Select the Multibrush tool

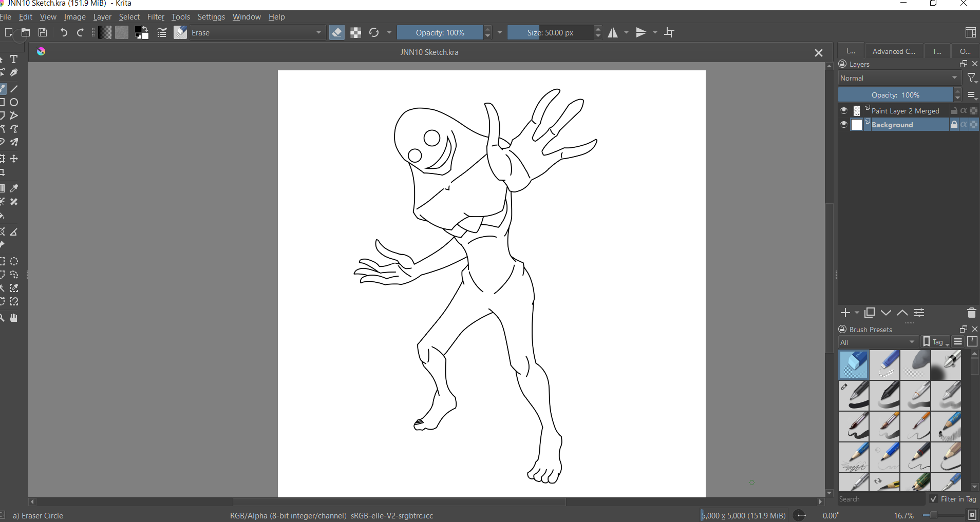click(x=14, y=142)
